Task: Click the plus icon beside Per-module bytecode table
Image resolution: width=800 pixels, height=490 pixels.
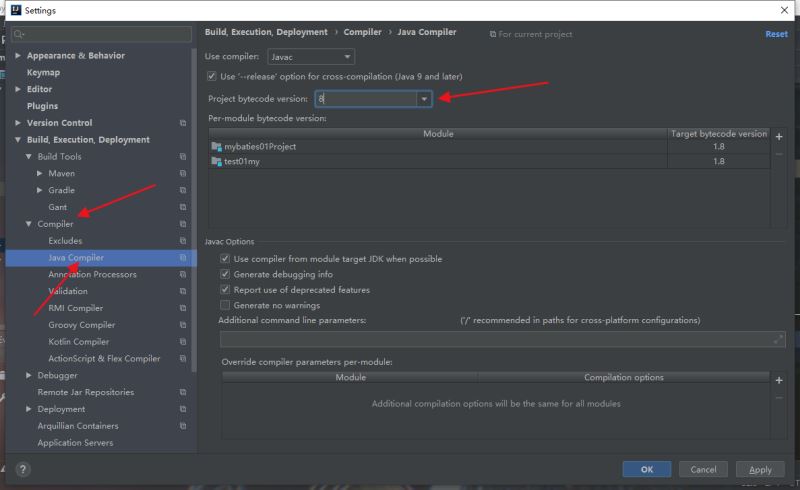Action: coord(779,137)
